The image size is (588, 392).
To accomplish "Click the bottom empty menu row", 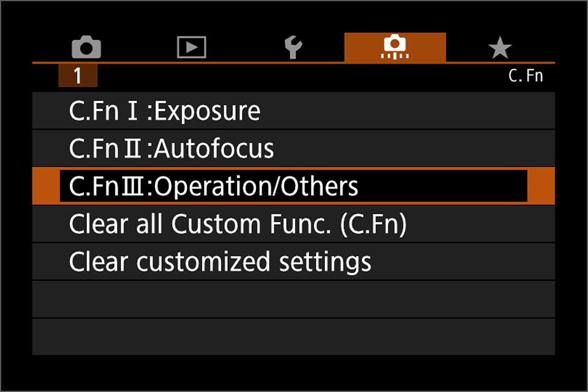I will click(x=293, y=336).
